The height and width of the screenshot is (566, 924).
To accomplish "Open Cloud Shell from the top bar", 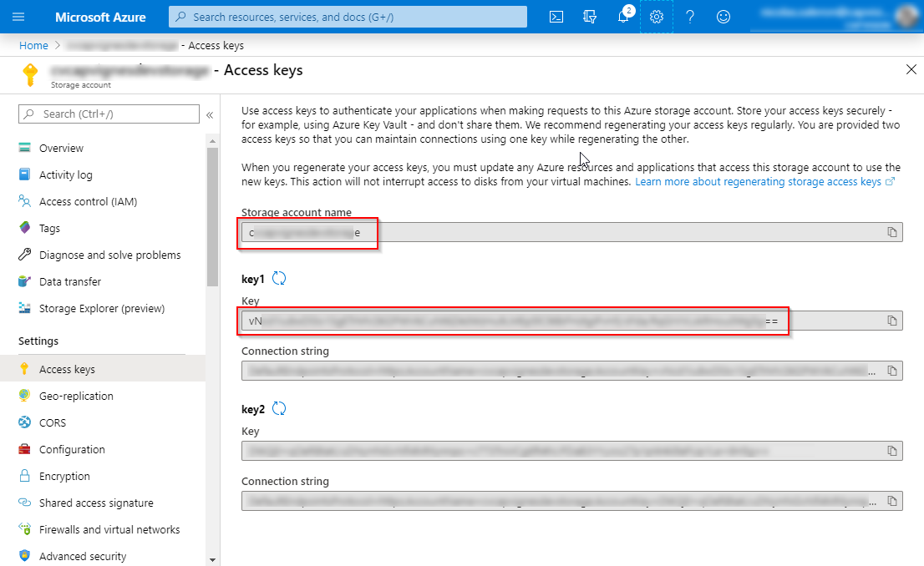I will [556, 17].
